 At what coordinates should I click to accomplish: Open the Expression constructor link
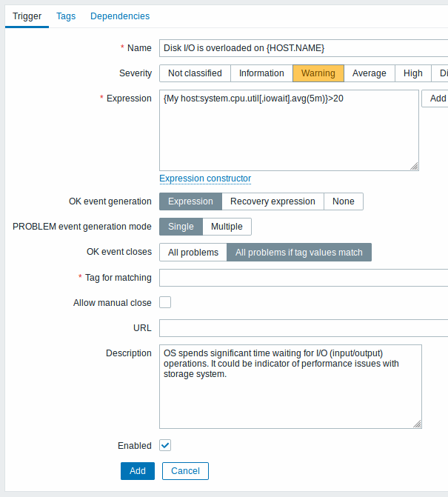click(x=205, y=179)
